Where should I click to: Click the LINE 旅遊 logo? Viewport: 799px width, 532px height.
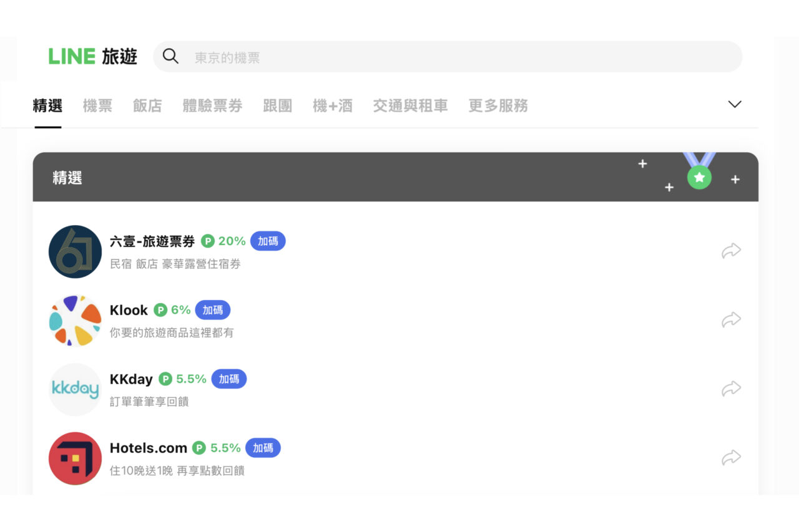coord(92,57)
